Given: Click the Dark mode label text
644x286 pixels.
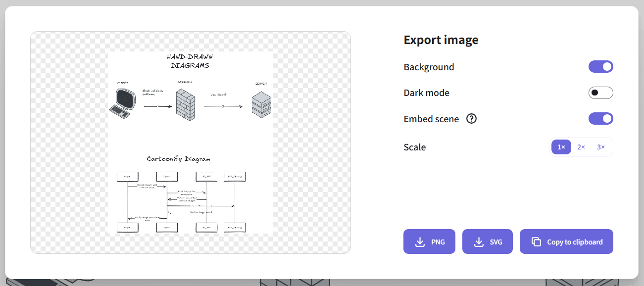Looking at the screenshot, I should point(426,93).
